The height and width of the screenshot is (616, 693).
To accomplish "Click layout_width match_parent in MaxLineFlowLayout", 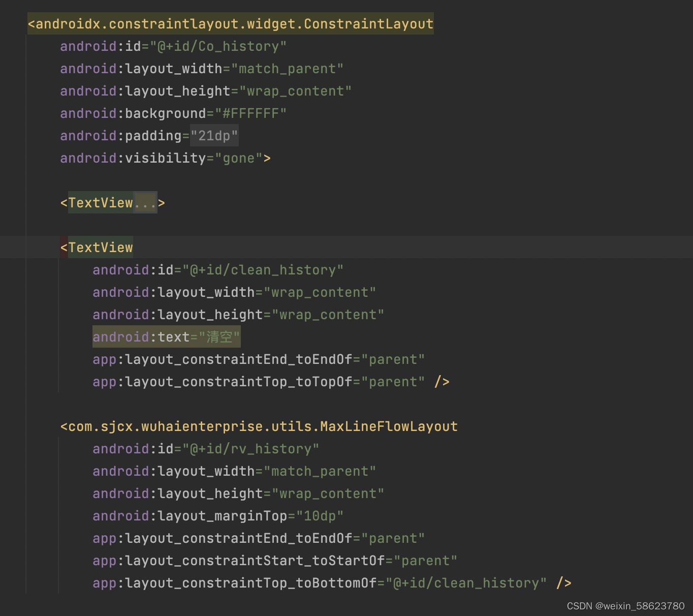I will (234, 471).
